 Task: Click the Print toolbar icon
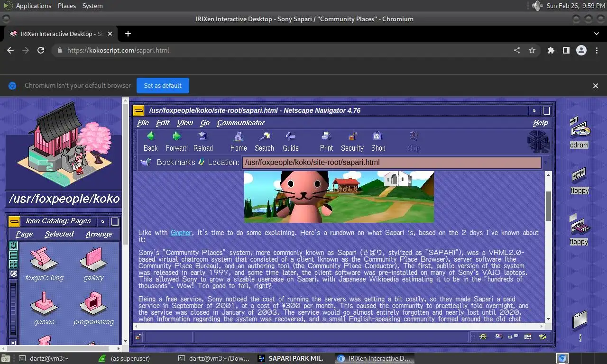tap(326, 137)
